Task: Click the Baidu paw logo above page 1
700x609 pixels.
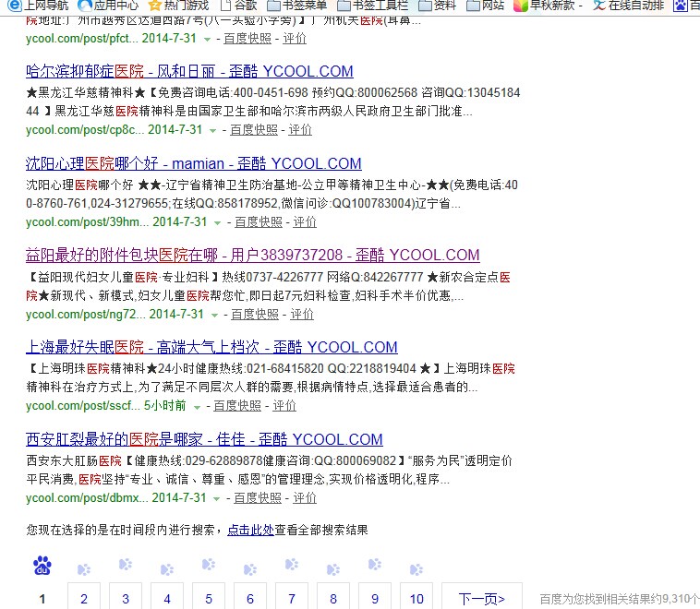Action: pyautogui.click(x=42, y=566)
